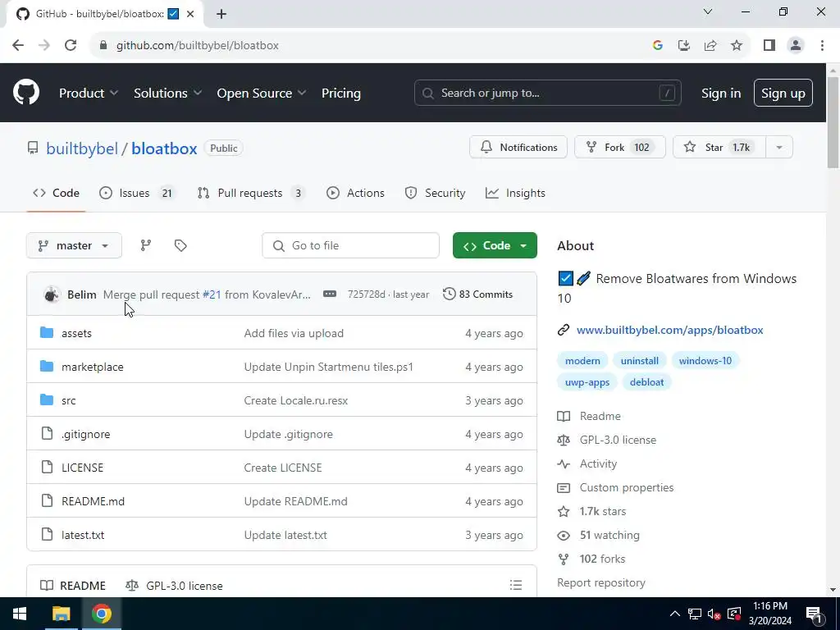Click the assets folder icon

47,333
